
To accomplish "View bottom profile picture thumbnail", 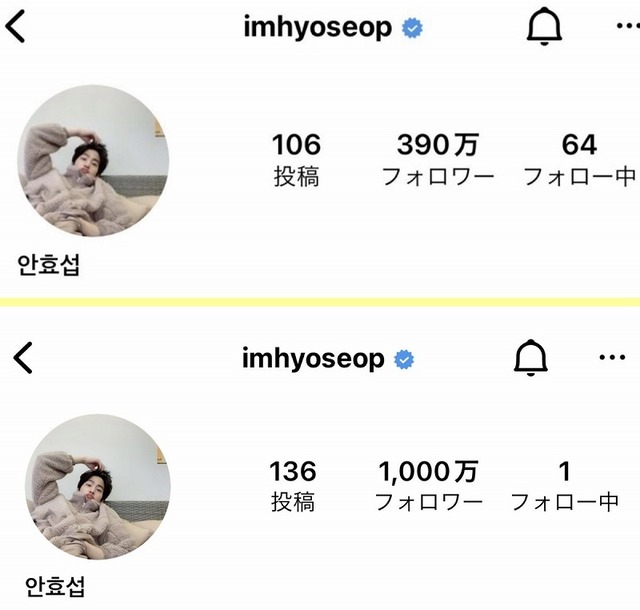I will (x=98, y=487).
